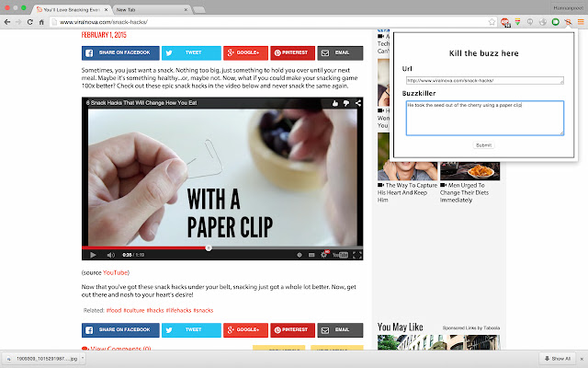
Task: Open the Chrome profile name button
Action: (568, 8)
